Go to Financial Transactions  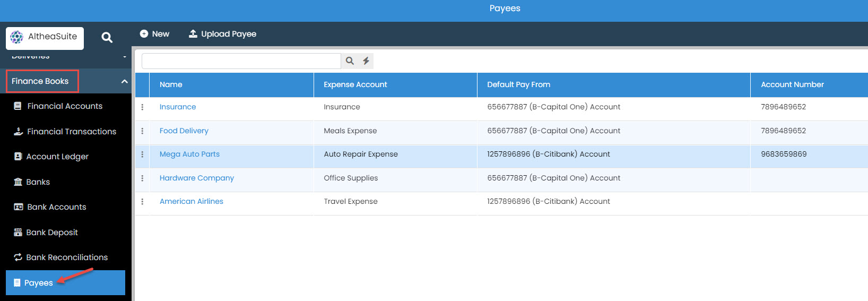pos(72,132)
